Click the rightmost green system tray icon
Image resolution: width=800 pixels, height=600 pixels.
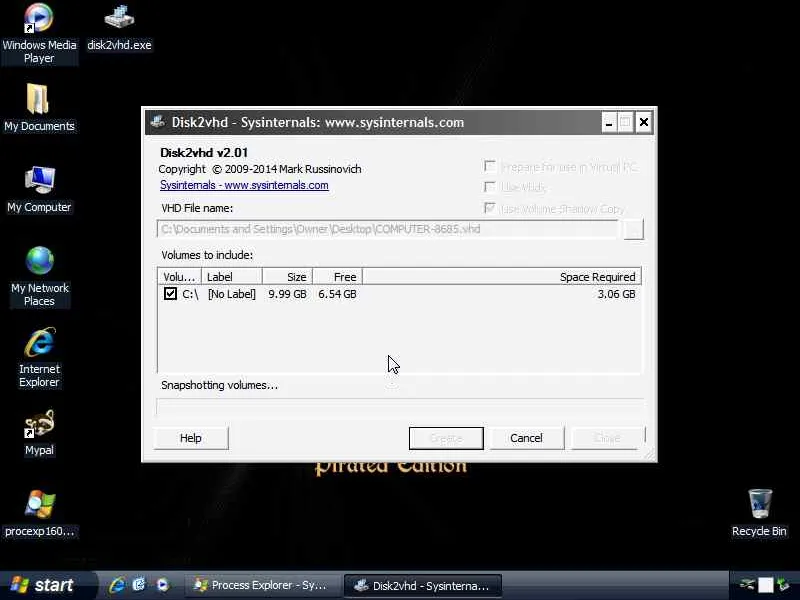tap(783, 585)
